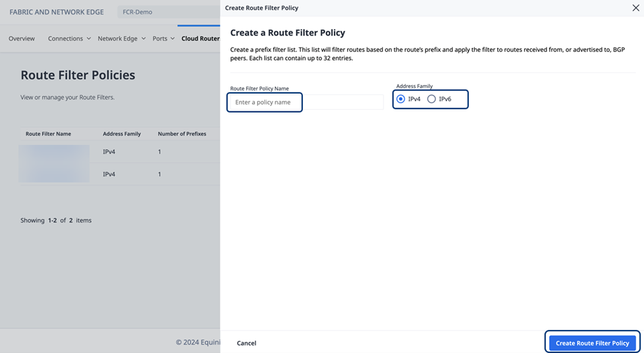The width and height of the screenshot is (644, 353).
Task: Click the FCR-Demo project selector
Action: [169, 12]
